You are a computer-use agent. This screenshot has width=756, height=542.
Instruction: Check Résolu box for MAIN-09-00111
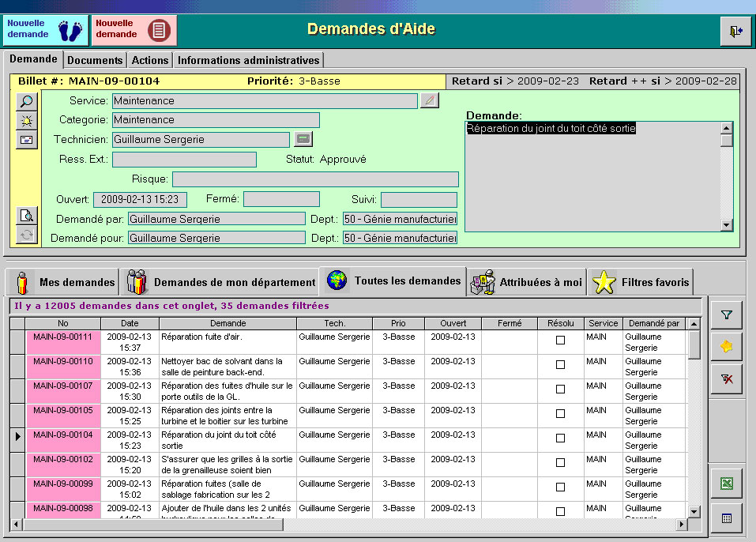(560, 340)
